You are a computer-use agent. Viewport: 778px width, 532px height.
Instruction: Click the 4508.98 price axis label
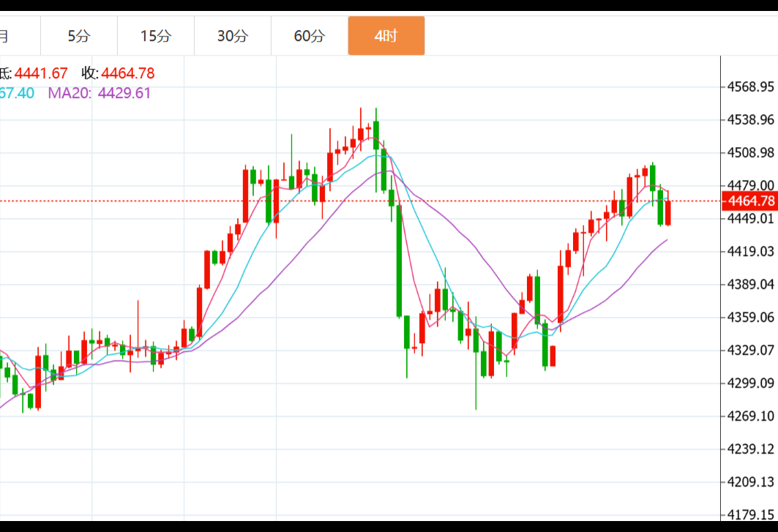click(x=750, y=153)
